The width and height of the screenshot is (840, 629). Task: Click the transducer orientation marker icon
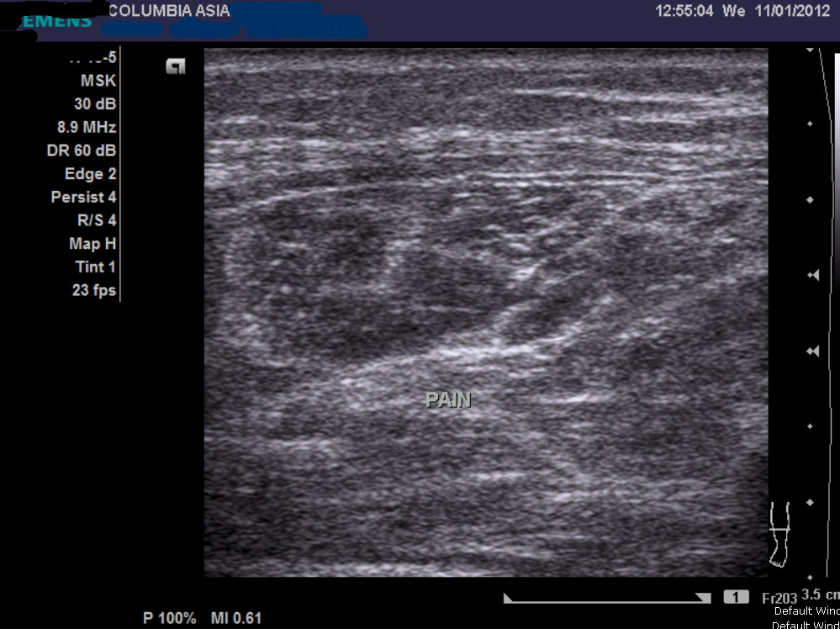pos(175,66)
